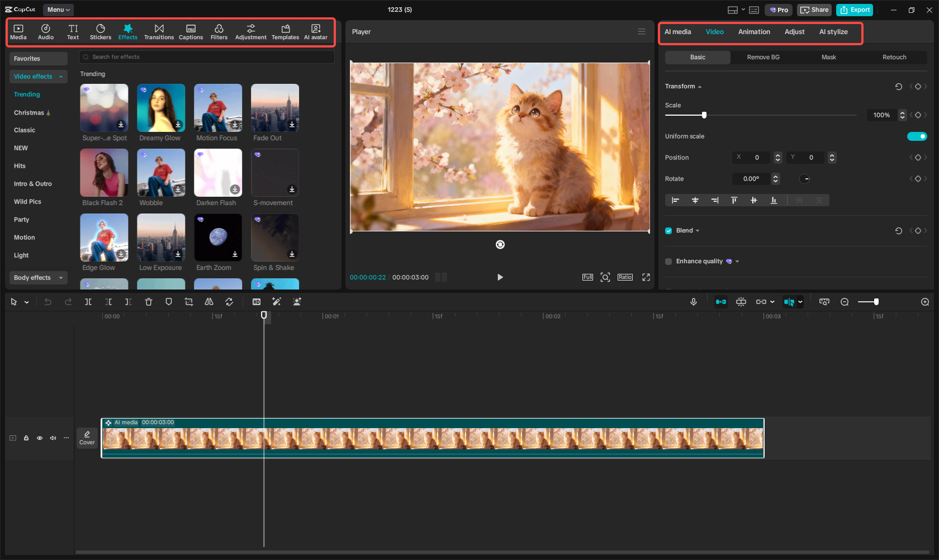Image resolution: width=939 pixels, height=560 pixels.
Task: Delete the selected clip with the trash icon
Action: (148, 302)
